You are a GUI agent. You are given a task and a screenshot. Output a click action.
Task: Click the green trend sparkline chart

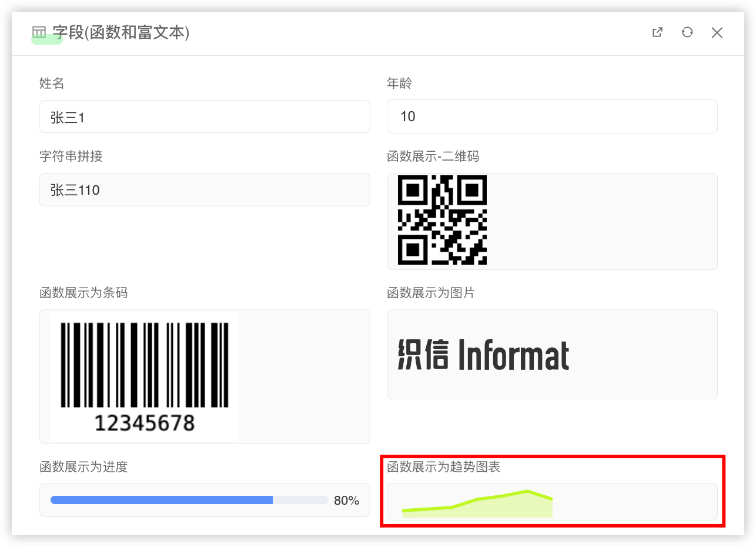coord(477,505)
